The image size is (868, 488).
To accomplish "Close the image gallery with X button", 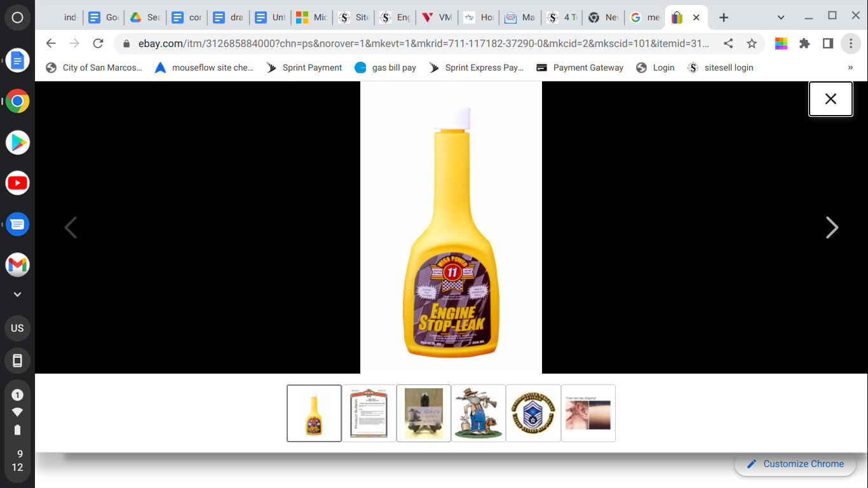I will coord(831,98).
